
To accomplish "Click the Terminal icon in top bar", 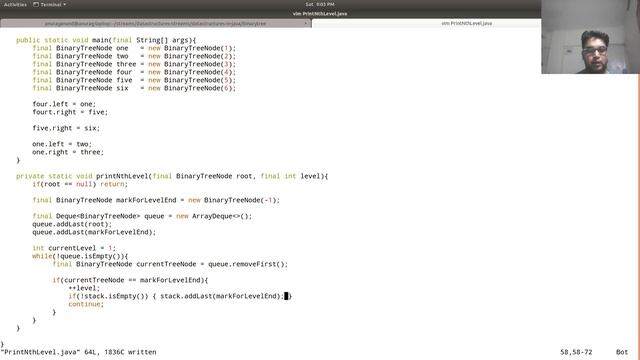I will [x=36, y=4].
